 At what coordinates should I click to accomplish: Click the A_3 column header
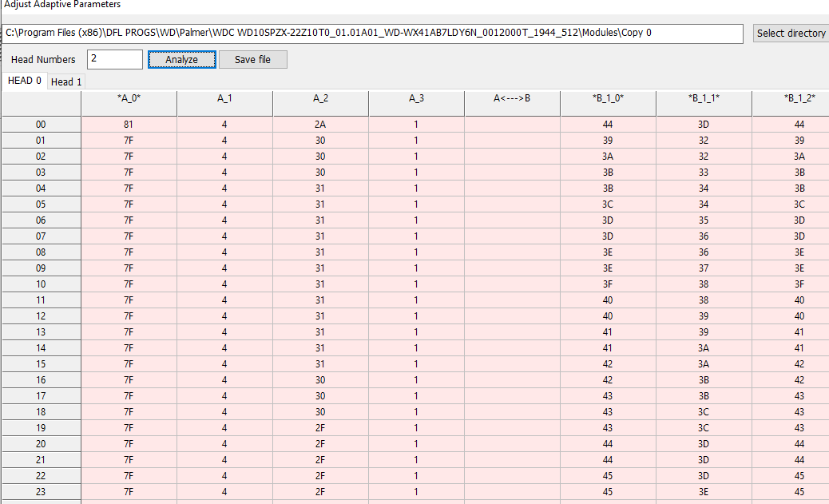point(416,99)
